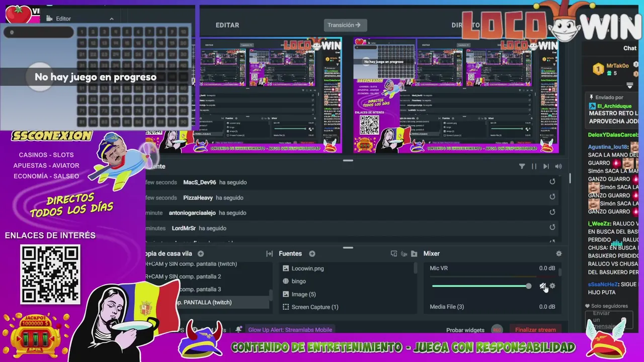644x362 pixels.
Task: Replay the MacS_Dev96 follow alert
Action: coord(552,182)
